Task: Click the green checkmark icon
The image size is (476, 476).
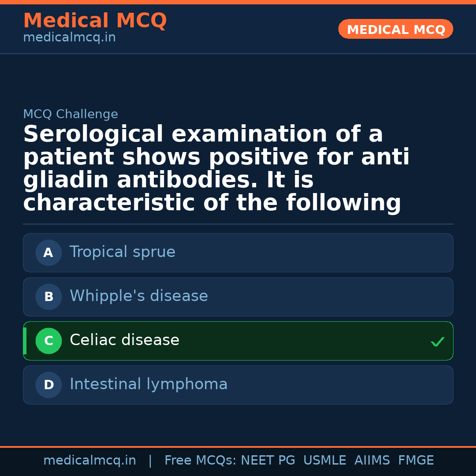Action: coord(437,342)
